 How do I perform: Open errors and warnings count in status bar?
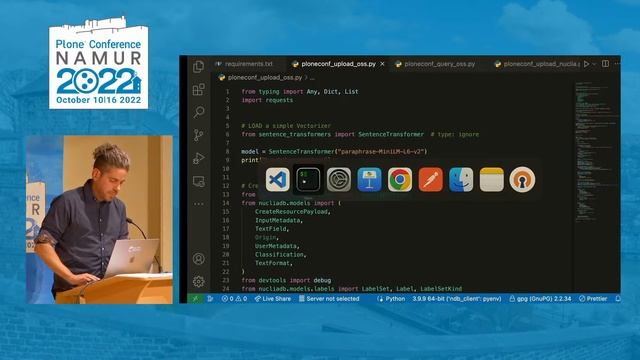coord(234,299)
